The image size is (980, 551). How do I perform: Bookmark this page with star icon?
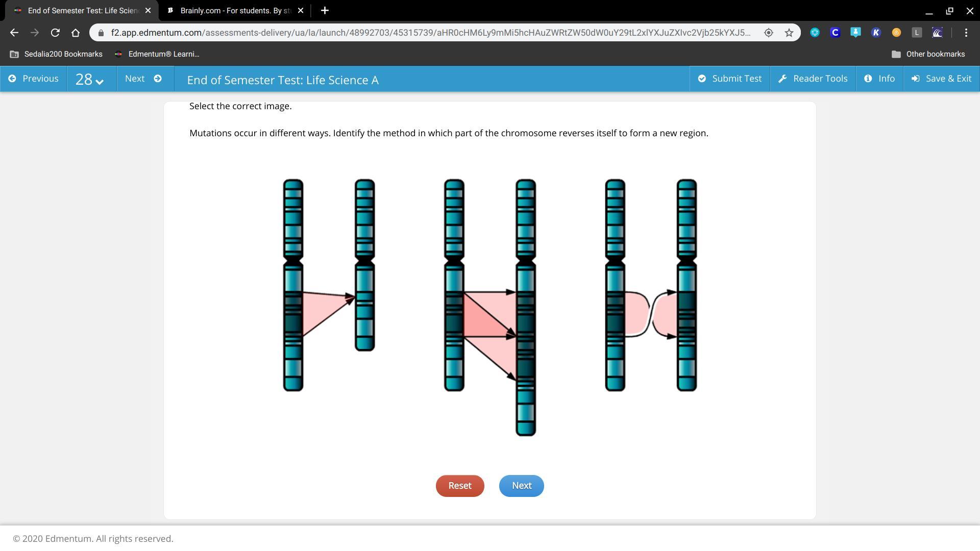point(789,33)
